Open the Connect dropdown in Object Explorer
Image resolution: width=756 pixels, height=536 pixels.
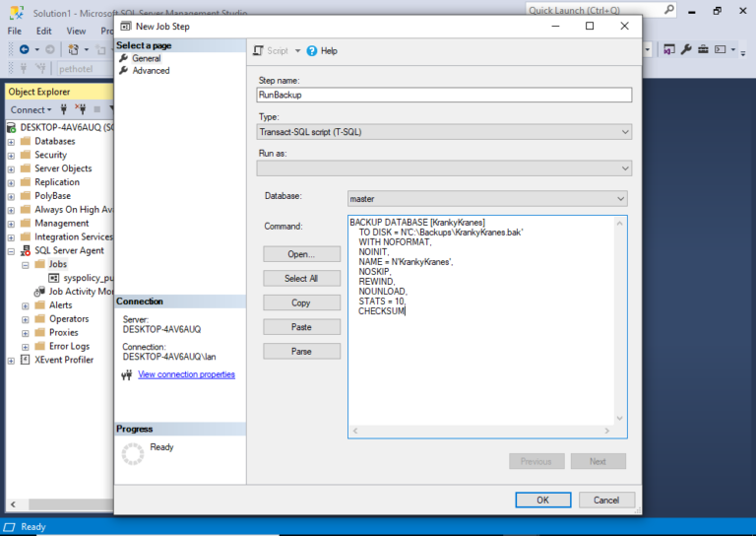pos(31,110)
